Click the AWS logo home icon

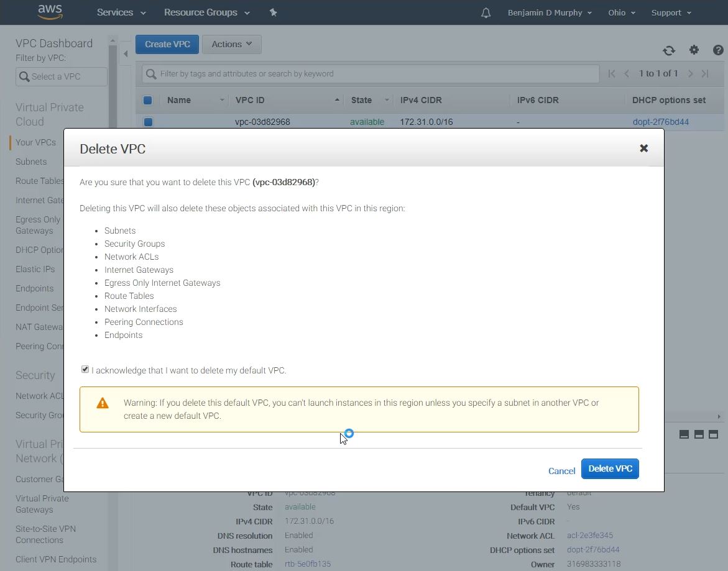(x=50, y=12)
